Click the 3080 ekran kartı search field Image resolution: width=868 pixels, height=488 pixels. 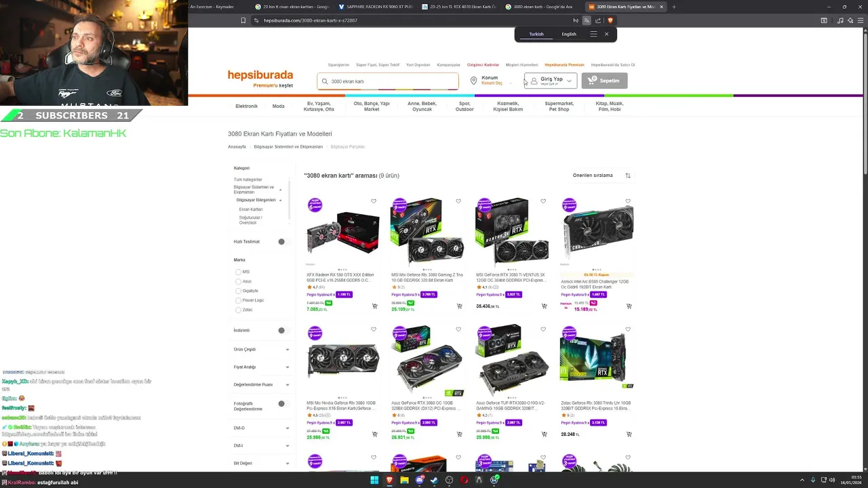click(388, 81)
